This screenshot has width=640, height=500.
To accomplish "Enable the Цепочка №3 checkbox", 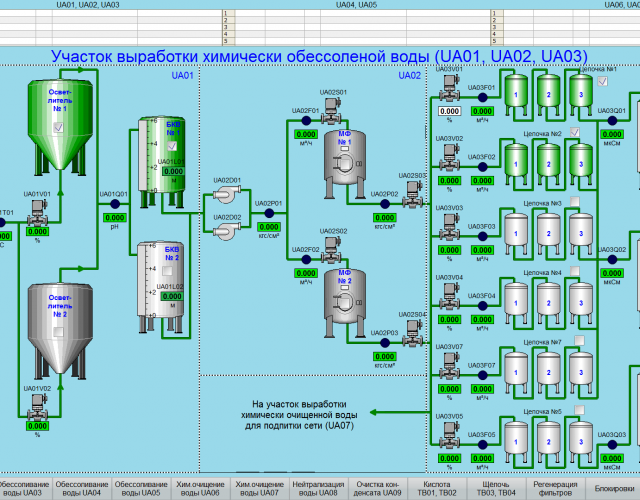I will pyautogui.click(x=574, y=203).
